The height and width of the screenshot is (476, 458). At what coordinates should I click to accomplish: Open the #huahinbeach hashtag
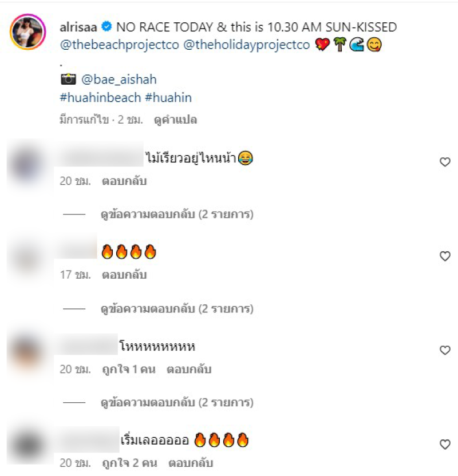(x=100, y=98)
